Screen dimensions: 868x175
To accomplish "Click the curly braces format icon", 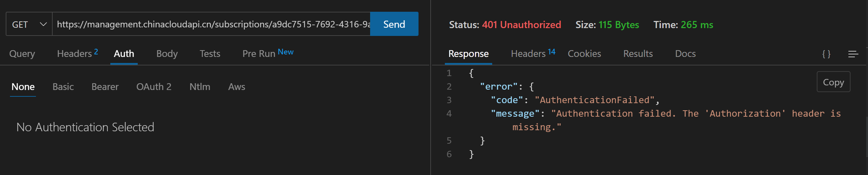I will pyautogui.click(x=826, y=54).
